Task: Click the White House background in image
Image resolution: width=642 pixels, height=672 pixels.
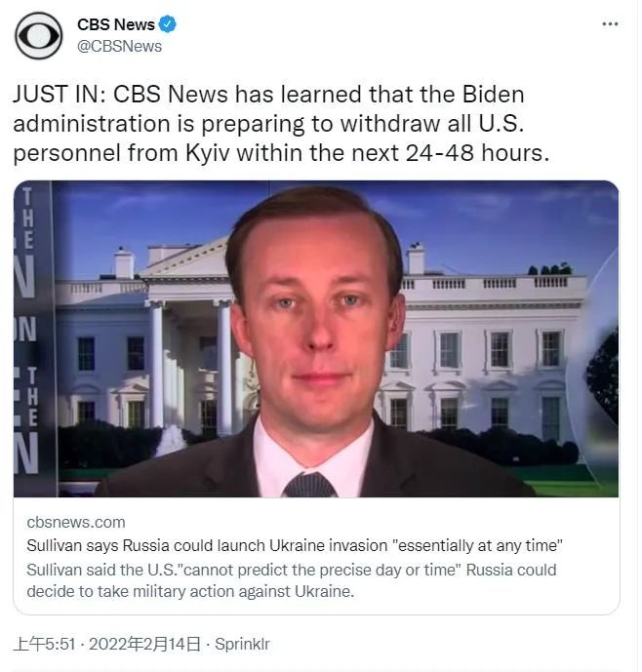Action: (x=493, y=343)
